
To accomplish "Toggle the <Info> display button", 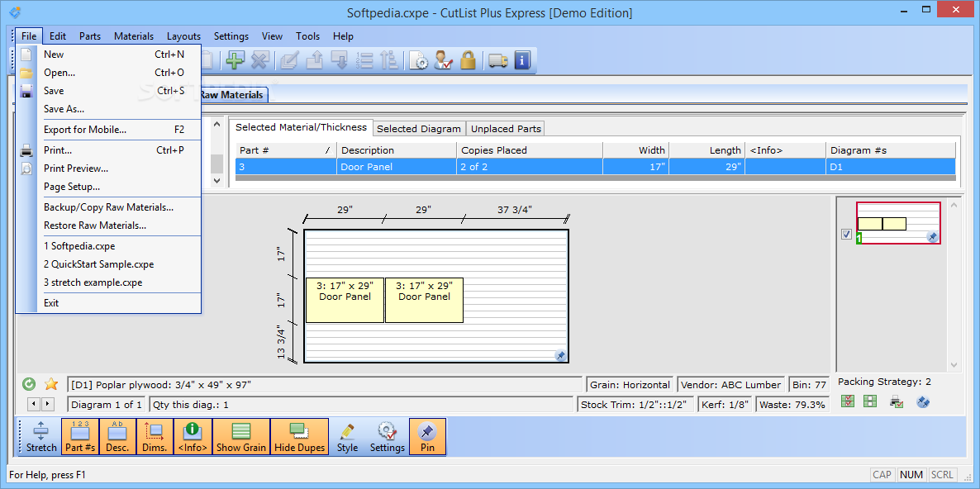I will pyautogui.click(x=193, y=436).
